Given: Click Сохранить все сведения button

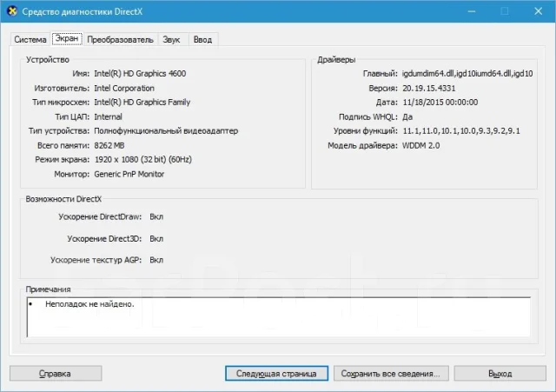Looking at the screenshot, I should (391, 374).
